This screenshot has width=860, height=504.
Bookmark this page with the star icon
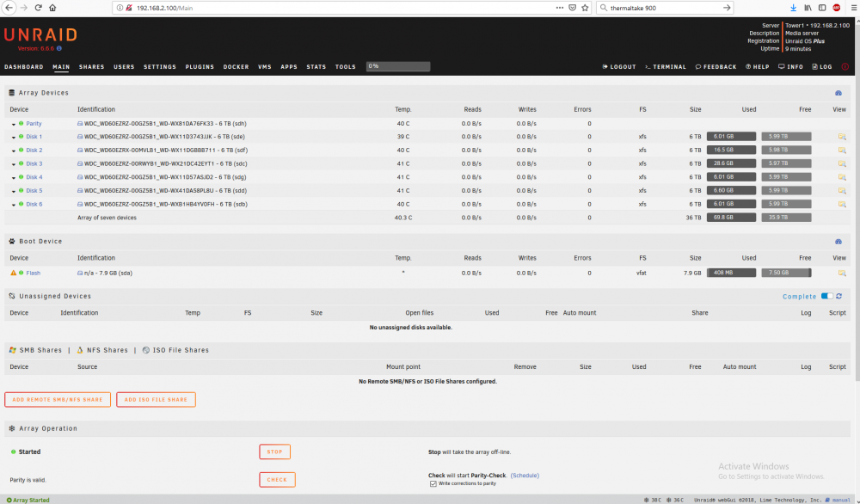tap(585, 8)
